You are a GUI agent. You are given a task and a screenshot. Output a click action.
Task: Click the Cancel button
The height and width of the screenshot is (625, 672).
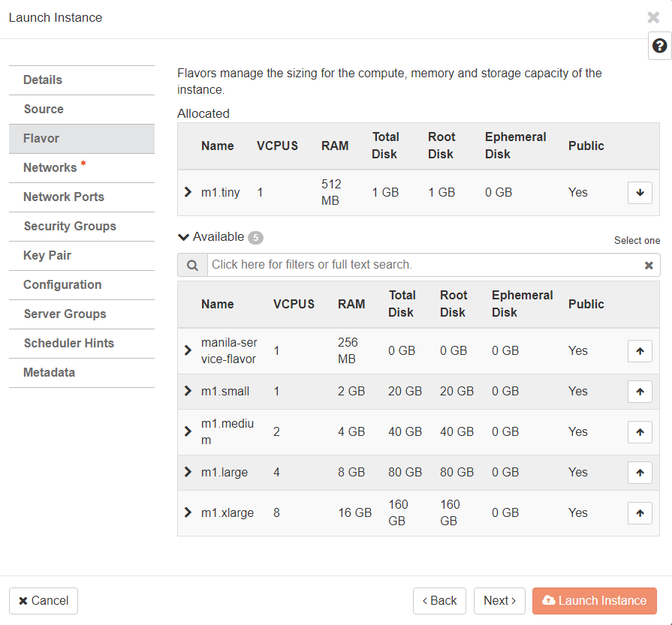pyautogui.click(x=44, y=601)
